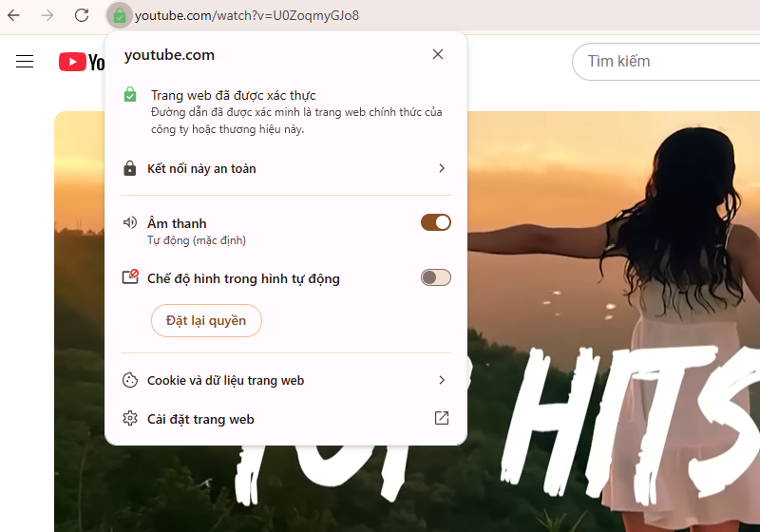
Task: Select the Kết nối này an toàn label
Action: coord(201,168)
